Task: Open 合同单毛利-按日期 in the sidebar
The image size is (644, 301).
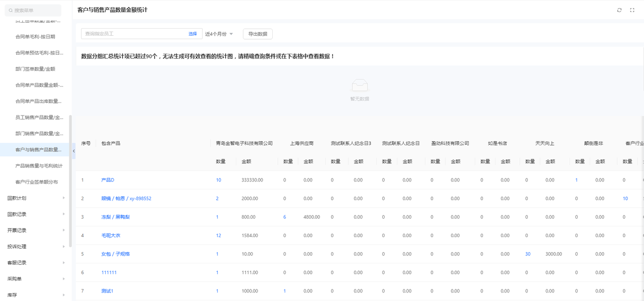Action: 36,37
